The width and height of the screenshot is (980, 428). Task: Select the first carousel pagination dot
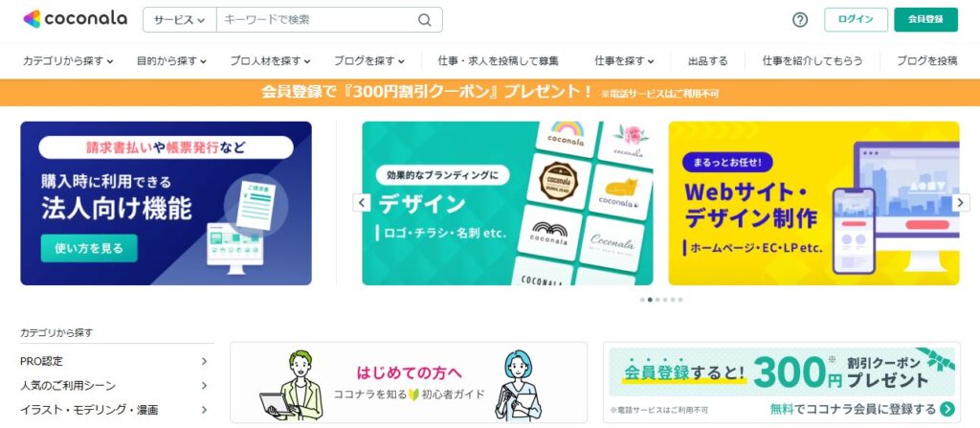click(x=642, y=300)
